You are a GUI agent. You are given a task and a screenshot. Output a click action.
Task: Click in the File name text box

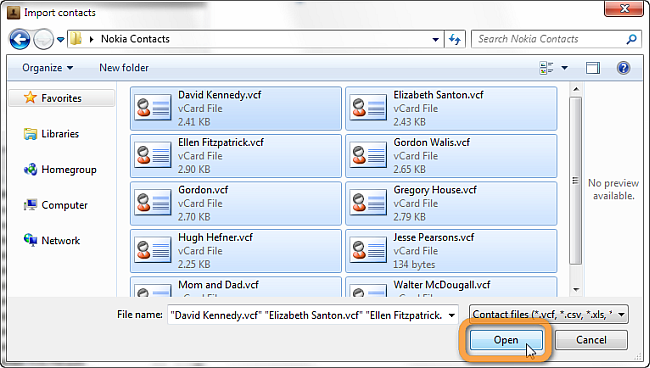(307, 315)
